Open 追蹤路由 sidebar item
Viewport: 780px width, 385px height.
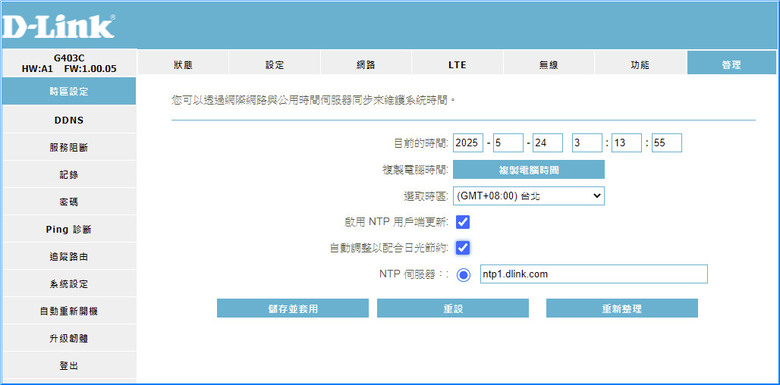(69, 257)
